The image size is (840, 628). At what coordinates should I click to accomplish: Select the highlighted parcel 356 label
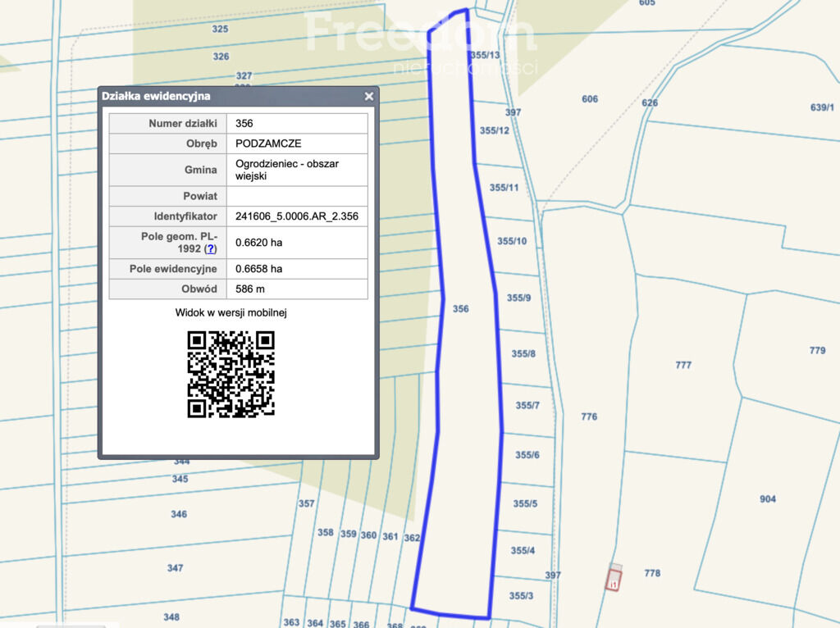pos(461,309)
